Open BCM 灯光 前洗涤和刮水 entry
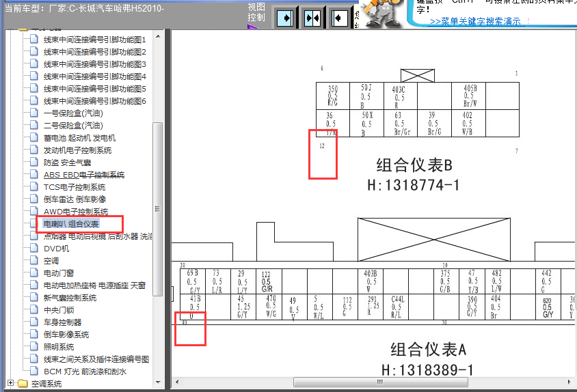577x392 pixels. (x=85, y=372)
